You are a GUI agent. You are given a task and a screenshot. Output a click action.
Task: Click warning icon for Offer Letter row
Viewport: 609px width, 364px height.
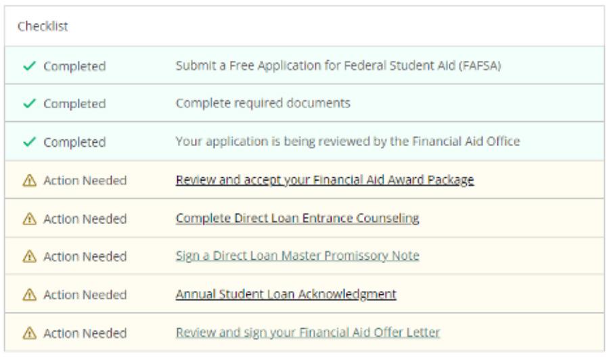click(29, 333)
